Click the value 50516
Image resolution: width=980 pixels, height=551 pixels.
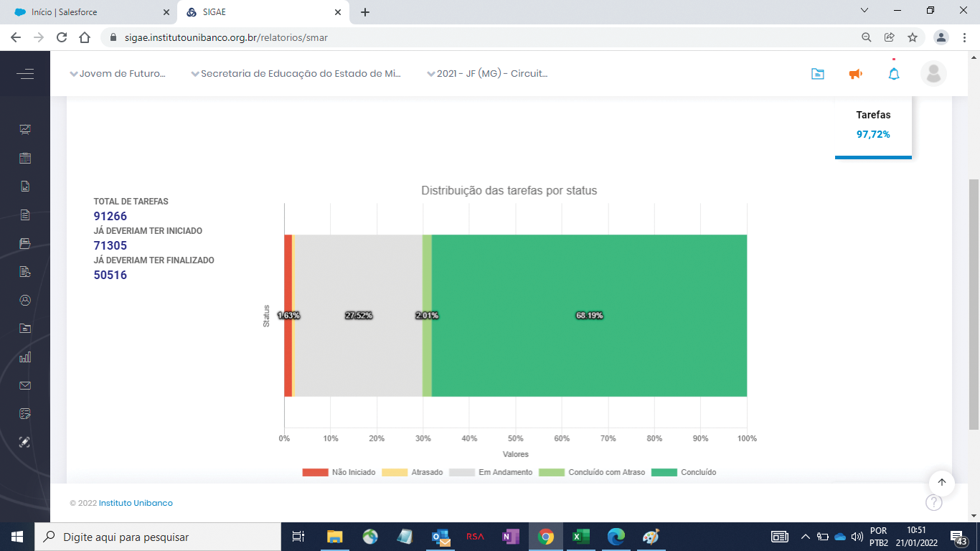(x=110, y=275)
